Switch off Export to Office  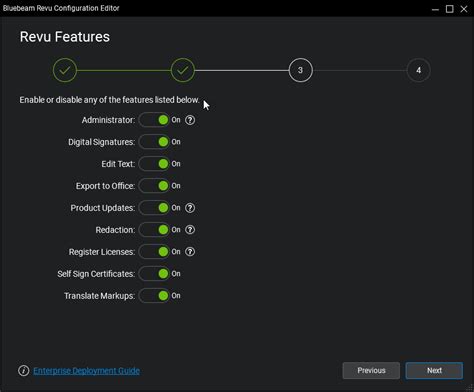click(x=154, y=186)
